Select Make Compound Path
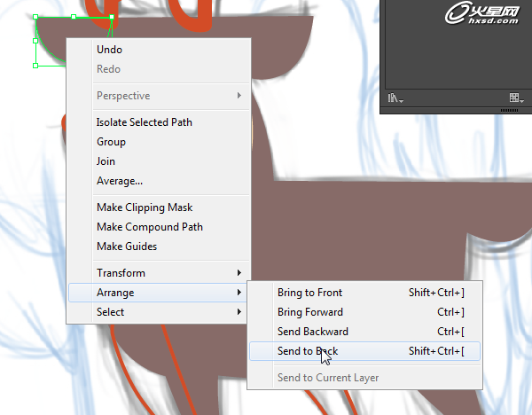Viewport: 532px width, 415px height. [159, 227]
